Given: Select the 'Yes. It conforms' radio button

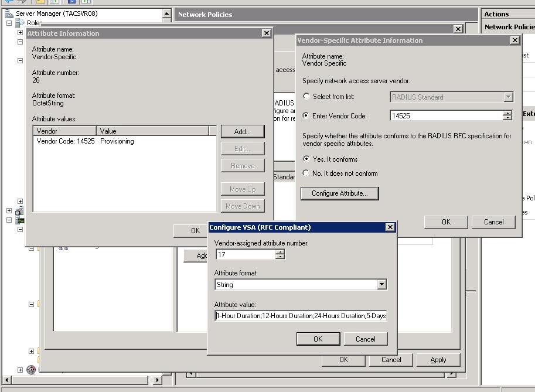Looking at the screenshot, I should (x=305, y=159).
